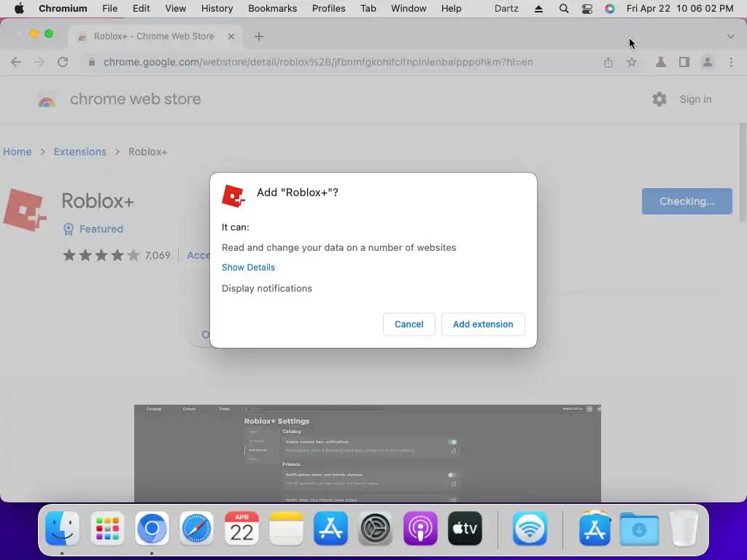Open Launchpad from the Dock

[107, 529]
